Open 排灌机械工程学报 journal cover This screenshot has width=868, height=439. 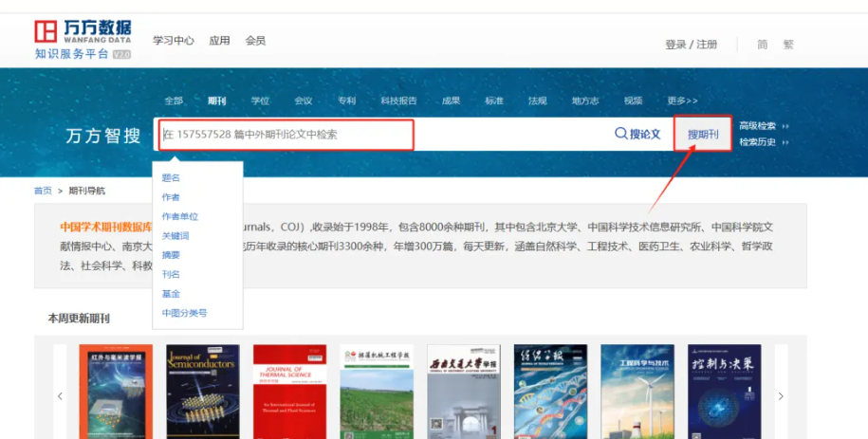click(377, 392)
